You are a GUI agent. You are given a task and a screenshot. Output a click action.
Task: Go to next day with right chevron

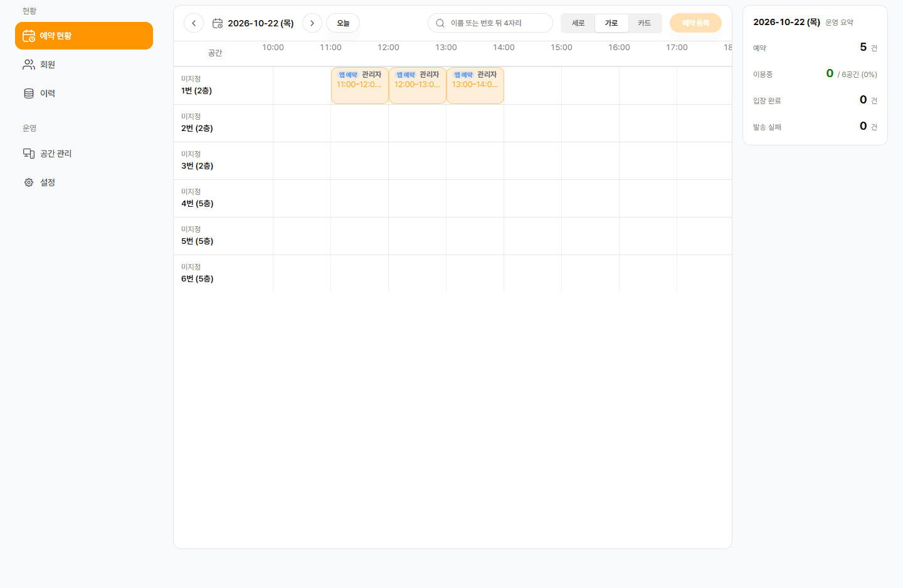312,23
